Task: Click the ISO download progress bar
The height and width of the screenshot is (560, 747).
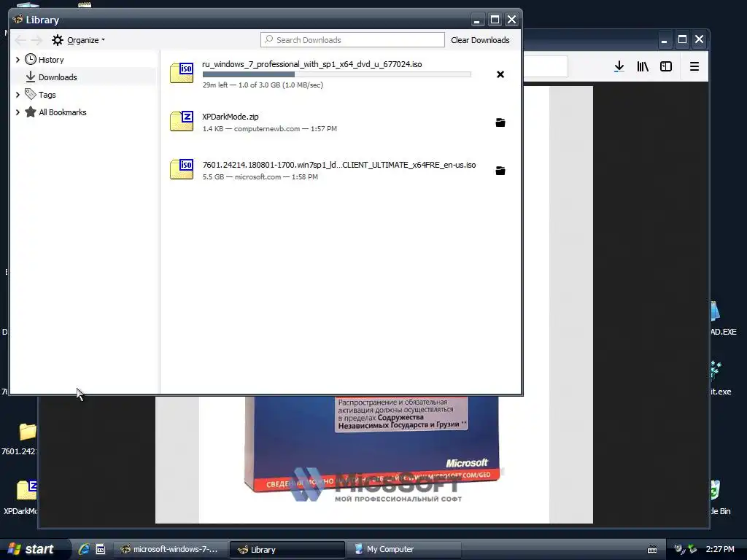Action: pos(337,74)
